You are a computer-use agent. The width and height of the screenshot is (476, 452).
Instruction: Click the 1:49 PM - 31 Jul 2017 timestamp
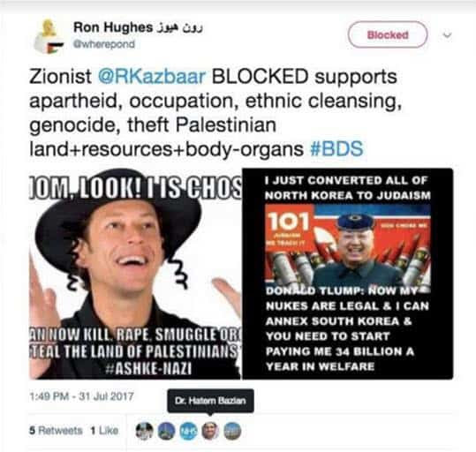[81, 396]
